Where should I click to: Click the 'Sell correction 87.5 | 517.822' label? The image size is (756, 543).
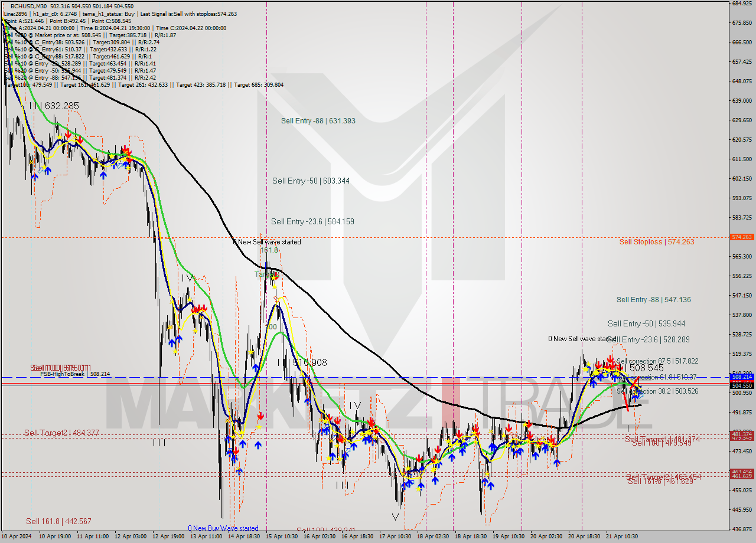click(657, 361)
